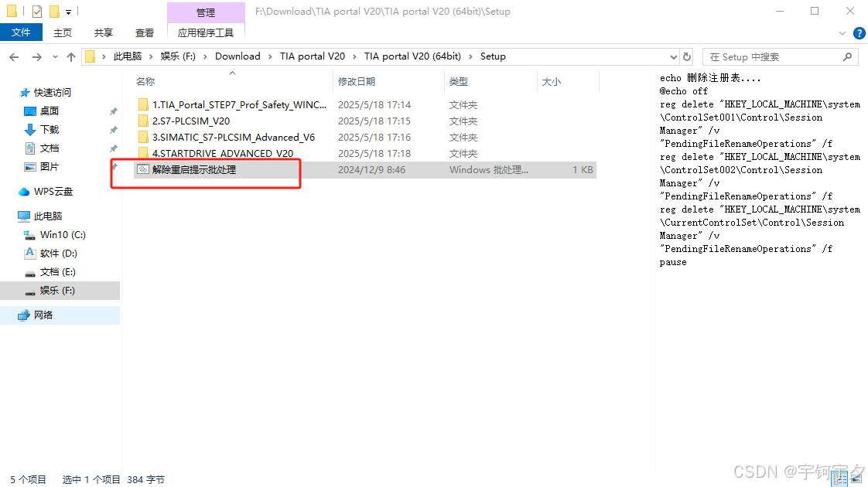Click modified date 2024/12/9 8:46

tap(371, 170)
